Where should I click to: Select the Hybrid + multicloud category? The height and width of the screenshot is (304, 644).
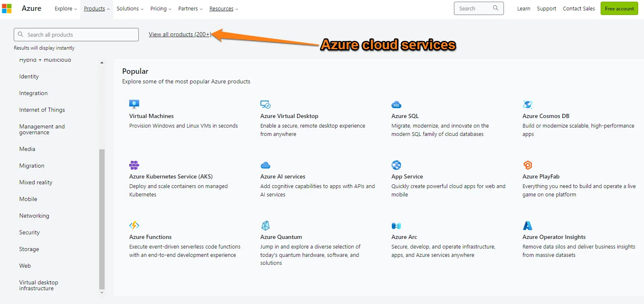pyautogui.click(x=45, y=60)
